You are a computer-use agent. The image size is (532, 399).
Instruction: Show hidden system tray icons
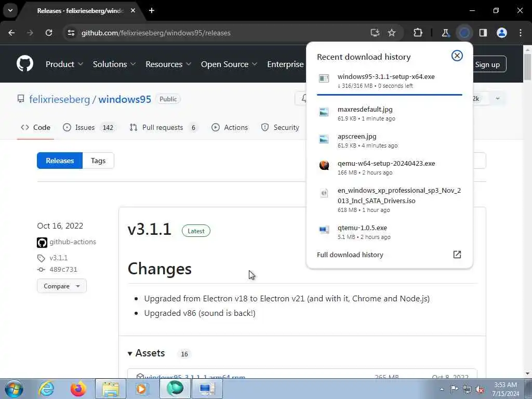pos(442,389)
